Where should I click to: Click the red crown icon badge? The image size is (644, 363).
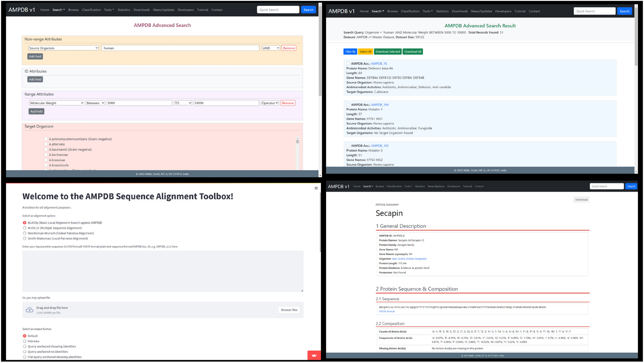314,355
